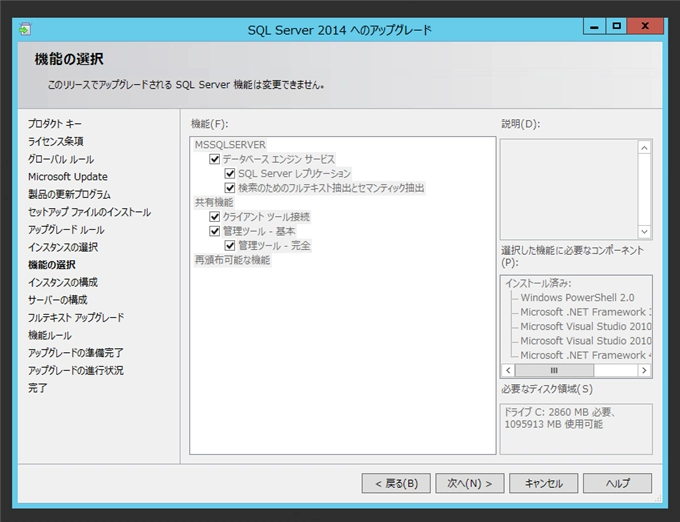680x522 pixels.
Task: Select アップグレードの進行状況 step in sidebar
Action: click(75, 370)
